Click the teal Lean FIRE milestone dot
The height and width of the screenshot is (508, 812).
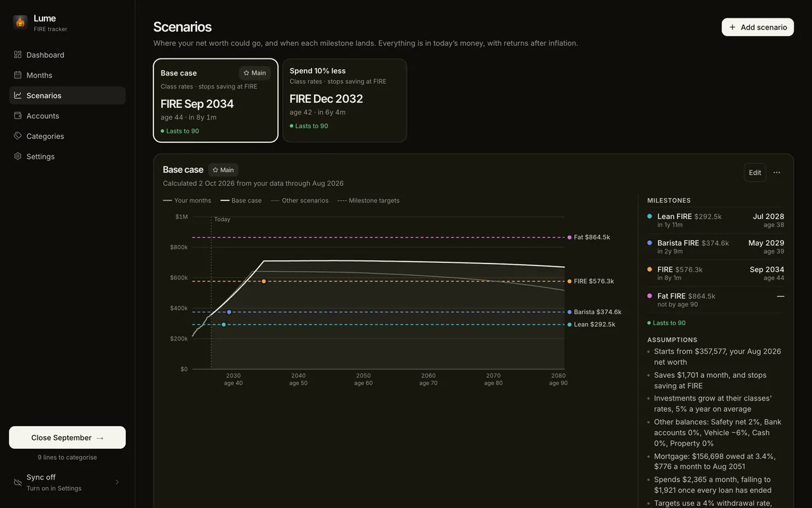coord(650,216)
